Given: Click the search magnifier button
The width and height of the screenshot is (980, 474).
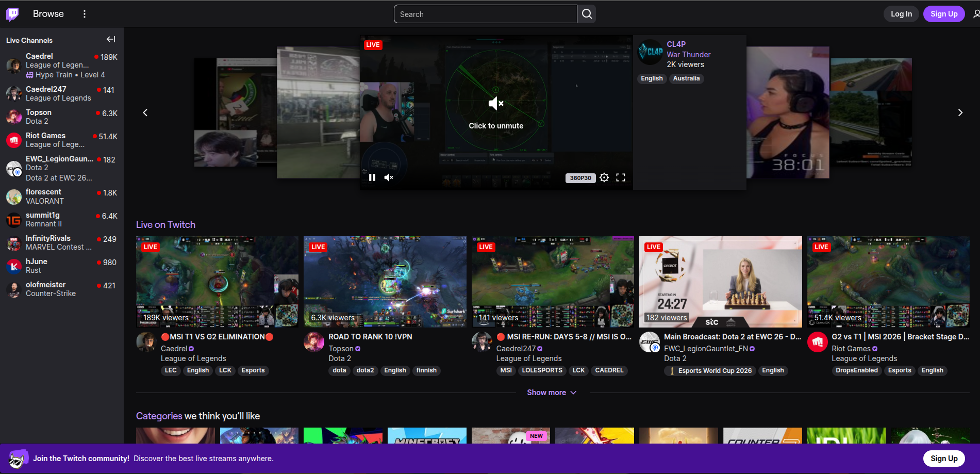Looking at the screenshot, I should point(587,14).
